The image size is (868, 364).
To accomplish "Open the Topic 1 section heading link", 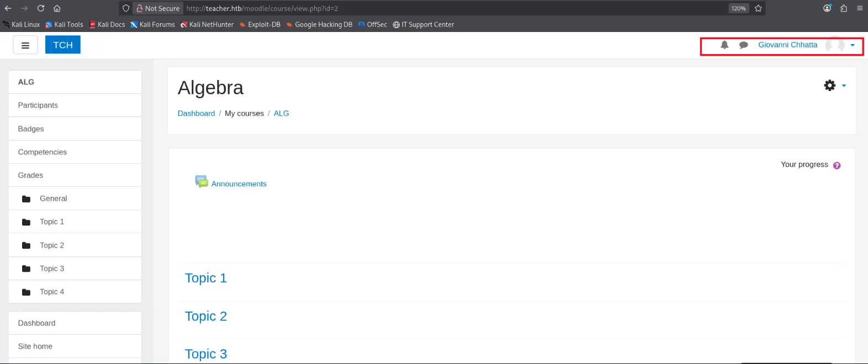I will click(206, 278).
